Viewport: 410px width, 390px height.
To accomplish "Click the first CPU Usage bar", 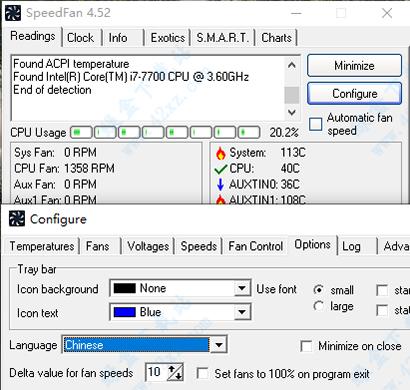I will [81, 133].
